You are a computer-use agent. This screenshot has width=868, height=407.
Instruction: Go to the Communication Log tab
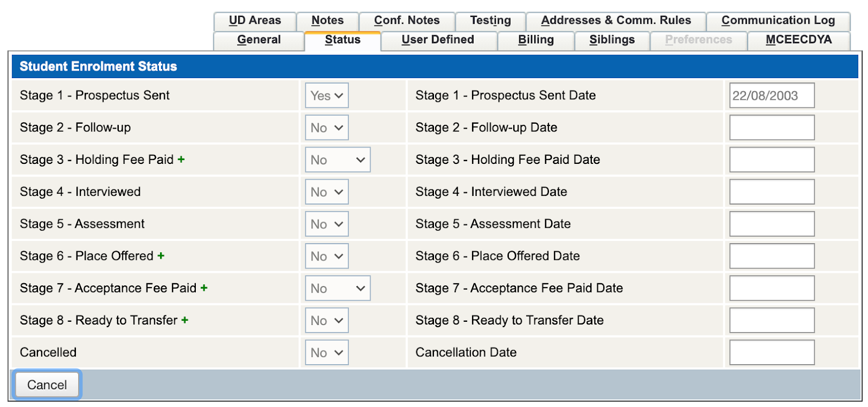click(778, 21)
